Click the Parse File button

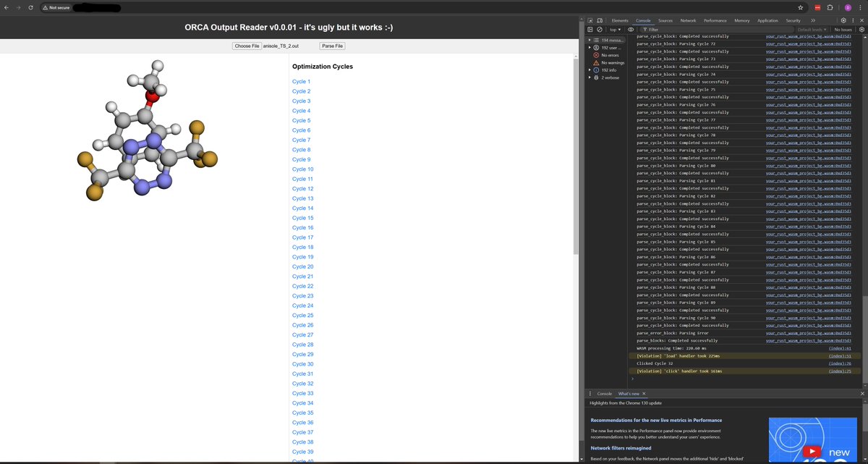[x=333, y=46]
